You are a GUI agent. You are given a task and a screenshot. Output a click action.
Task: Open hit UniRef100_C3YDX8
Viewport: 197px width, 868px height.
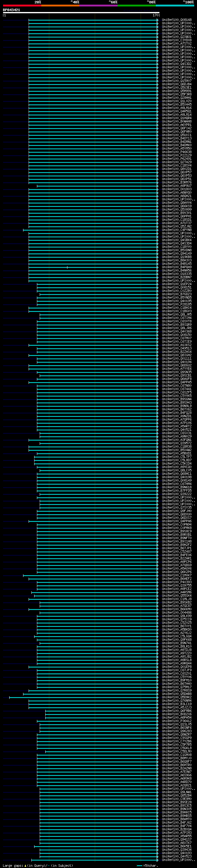click(x=177, y=40)
